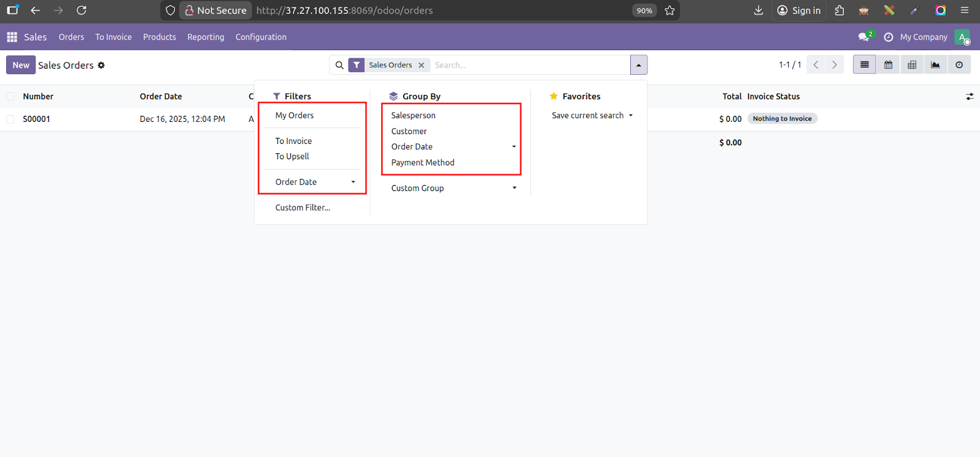The height and width of the screenshot is (457, 980).
Task: Remove the Sales Orders filter facet
Action: click(421, 66)
